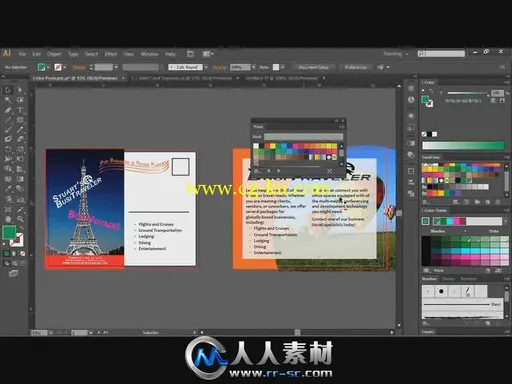Select the Zoom tool
The width and height of the screenshot is (512, 384).
20,219
